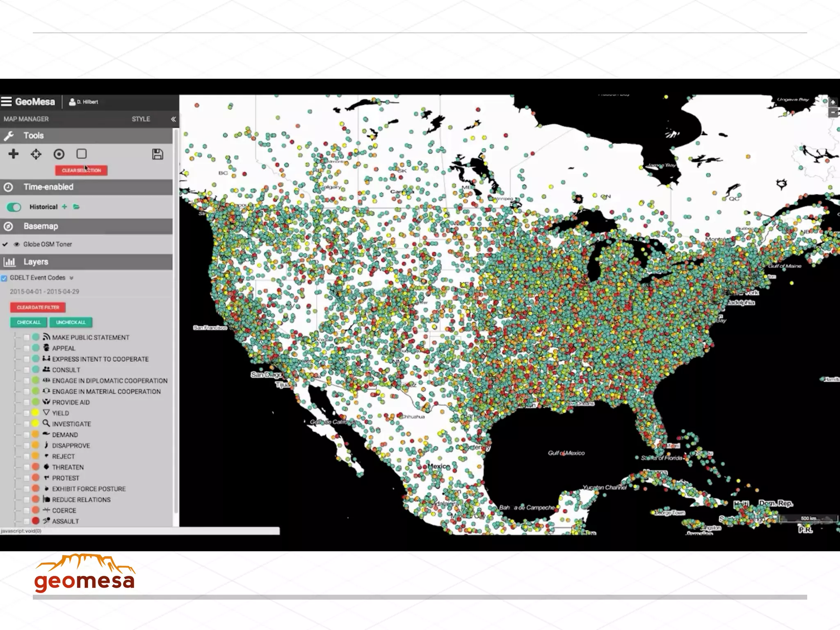Screen dimensions: 840x630
Task: Open the green folder icon beside Historical
Action: (76, 207)
